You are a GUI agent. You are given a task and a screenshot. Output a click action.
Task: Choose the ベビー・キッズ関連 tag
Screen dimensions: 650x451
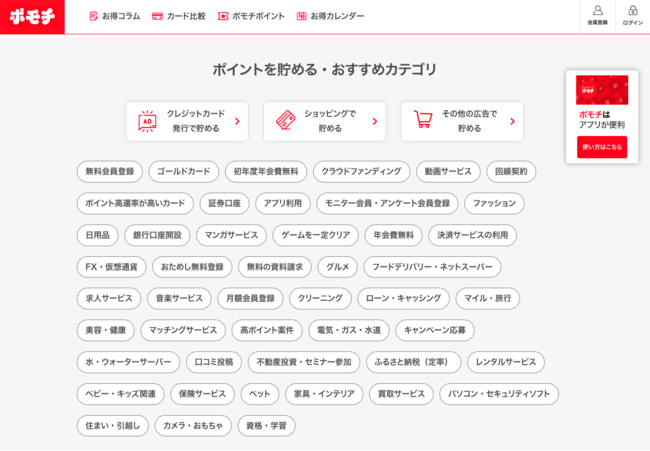click(121, 394)
